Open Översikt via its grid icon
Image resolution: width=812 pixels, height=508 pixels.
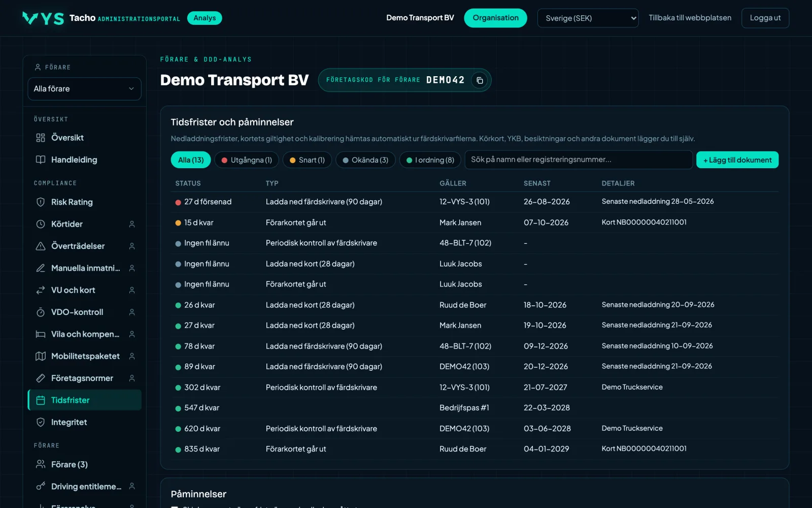(41, 138)
